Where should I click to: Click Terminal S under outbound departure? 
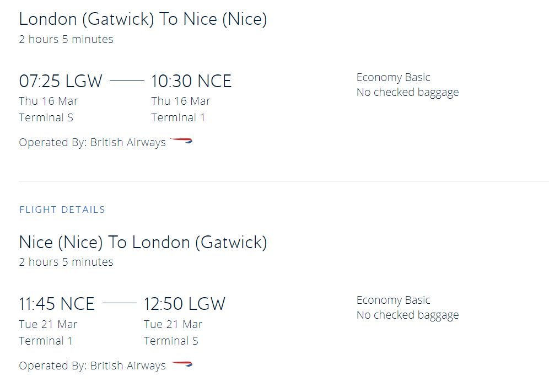[46, 117]
